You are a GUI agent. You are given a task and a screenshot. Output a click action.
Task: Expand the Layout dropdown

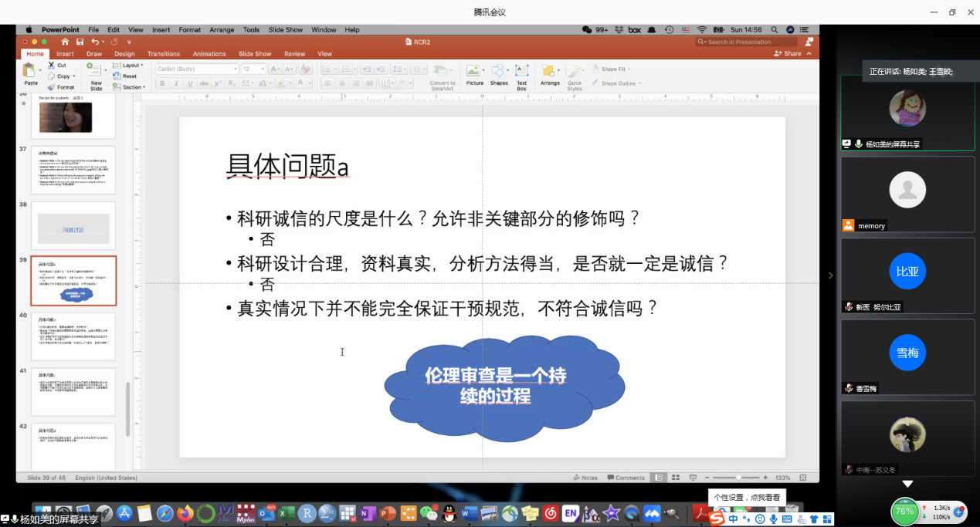coord(131,66)
